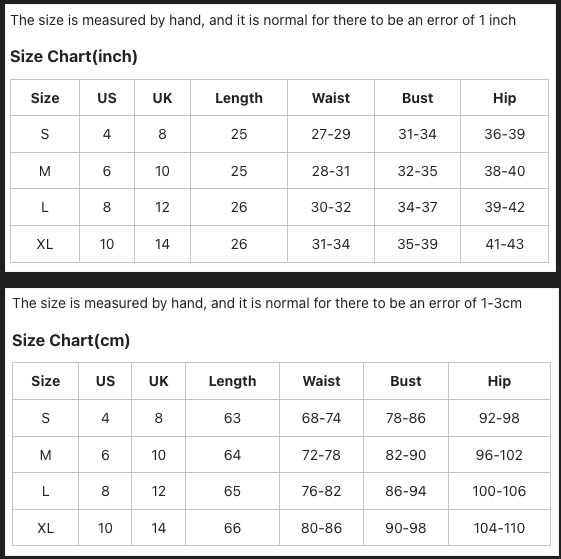Click the 86-94 bust cell
The height and width of the screenshot is (559, 561).
coord(406,491)
